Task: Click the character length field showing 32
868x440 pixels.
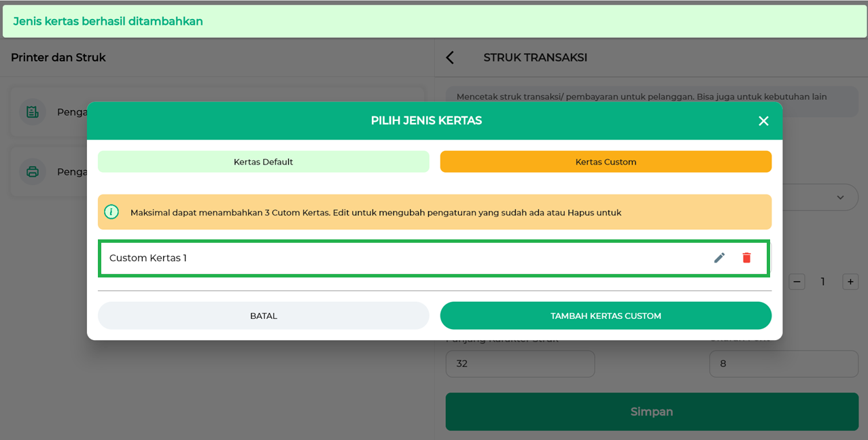Action: (x=520, y=364)
